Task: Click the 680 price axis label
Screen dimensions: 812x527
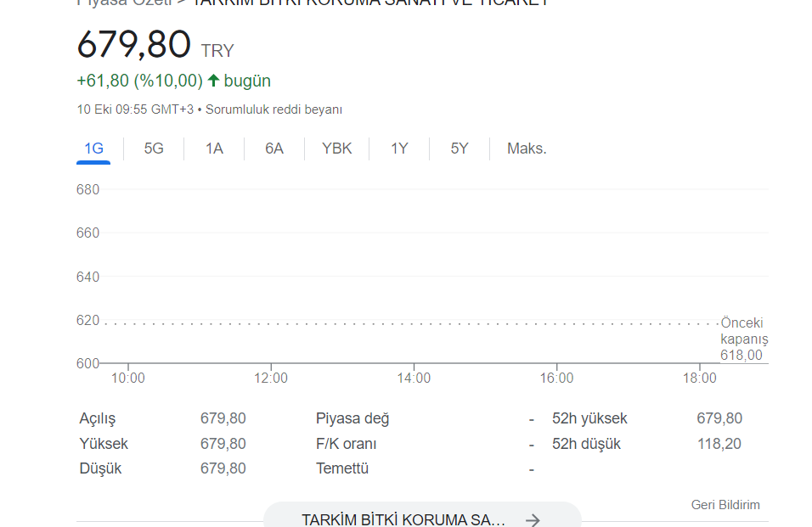Action: point(87,190)
